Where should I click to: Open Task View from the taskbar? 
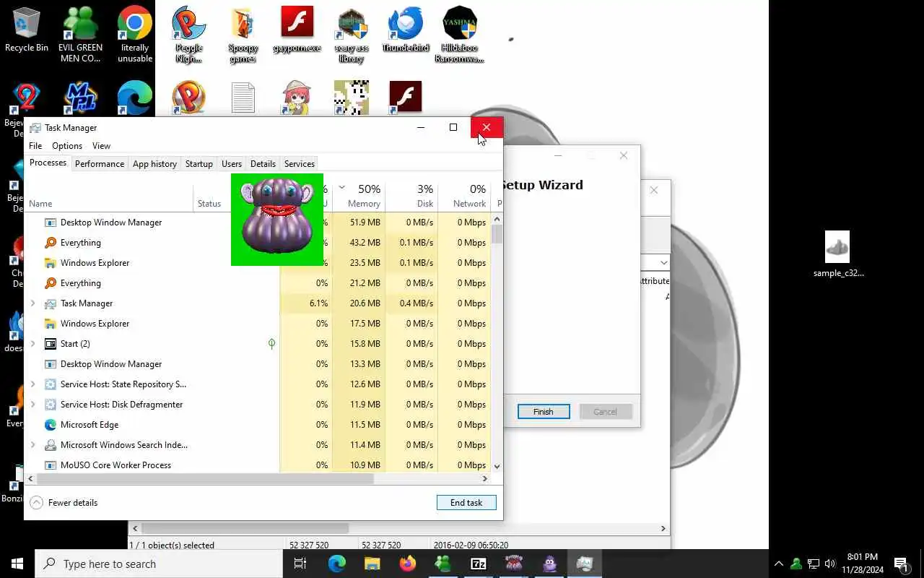(300, 564)
